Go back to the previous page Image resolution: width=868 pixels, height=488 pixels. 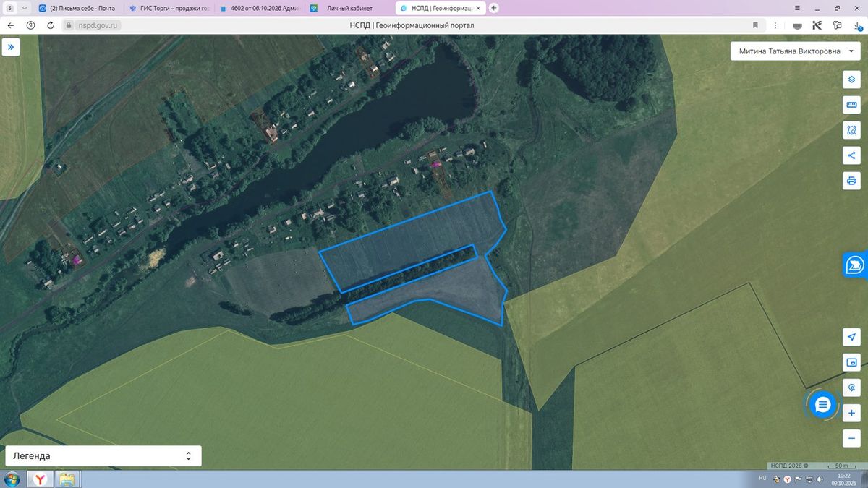click(11, 25)
